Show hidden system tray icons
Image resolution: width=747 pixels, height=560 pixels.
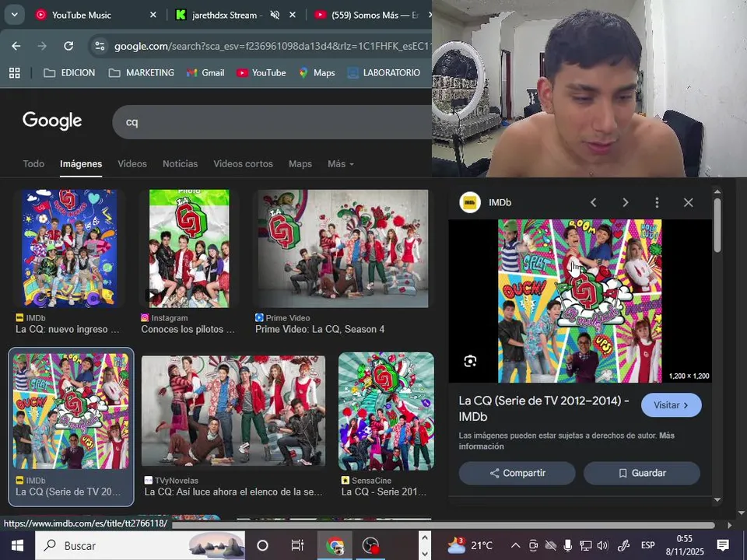click(x=515, y=545)
